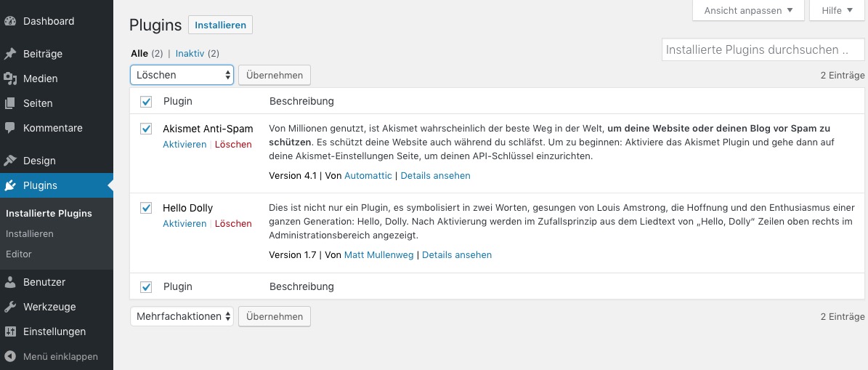Click the Benutzer person icon
Viewport: 868px width, 370px height.
pyautogui.click(x=10, y=282)
